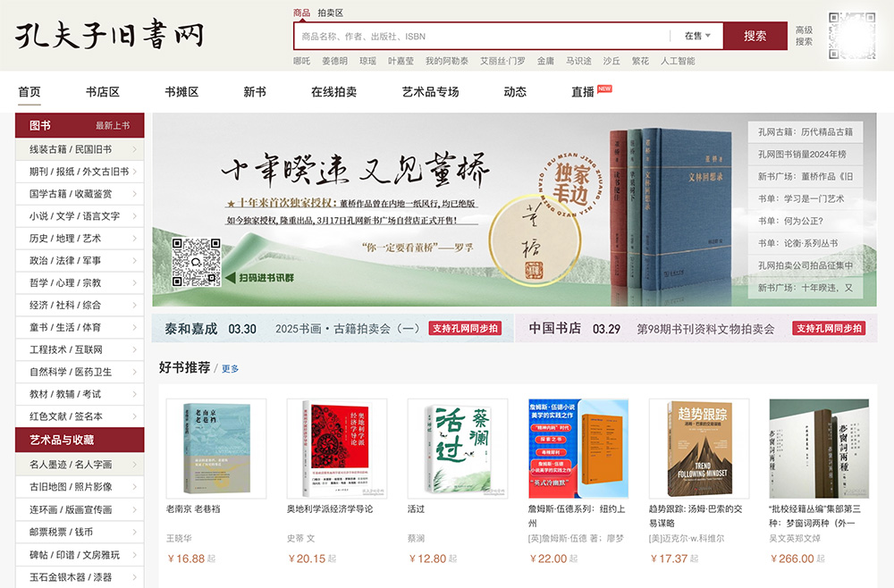Open the 活过 book cover thumbnail
The image size is (894, 588).
pos(457,449)
